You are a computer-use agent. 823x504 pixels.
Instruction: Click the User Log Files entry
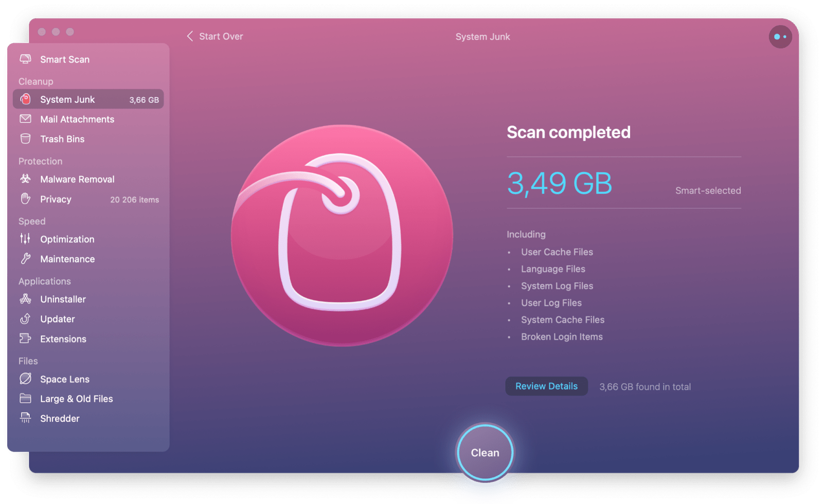551,303
